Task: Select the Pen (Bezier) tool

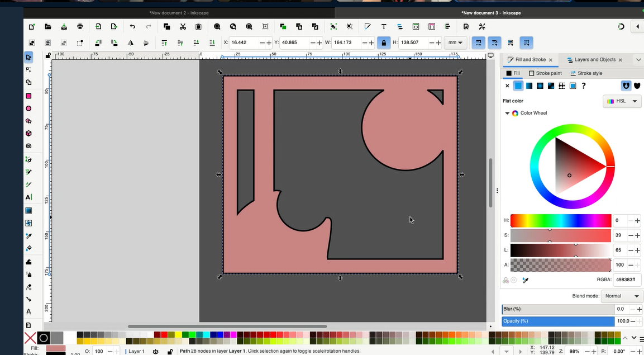Action: (28, 159)
